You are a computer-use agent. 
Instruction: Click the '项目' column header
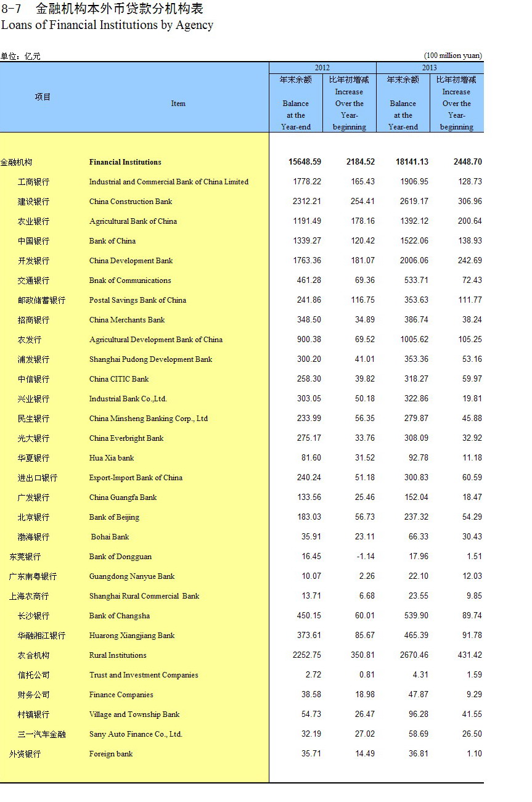[43, 97]
